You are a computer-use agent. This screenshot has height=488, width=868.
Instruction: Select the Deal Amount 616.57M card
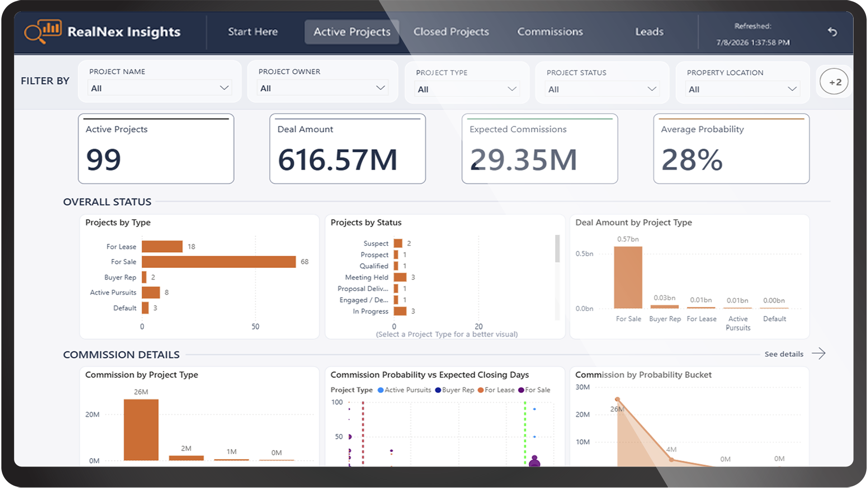pos(348,149)
